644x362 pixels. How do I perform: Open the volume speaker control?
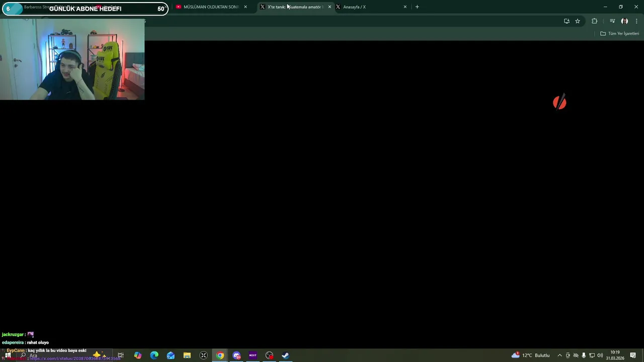point(600,355)
